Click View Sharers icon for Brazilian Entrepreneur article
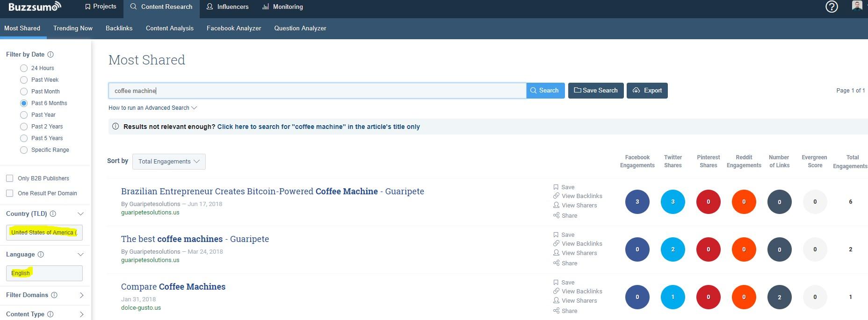The height and width of the screenshot is (320, 868). (x=556, y=206)
